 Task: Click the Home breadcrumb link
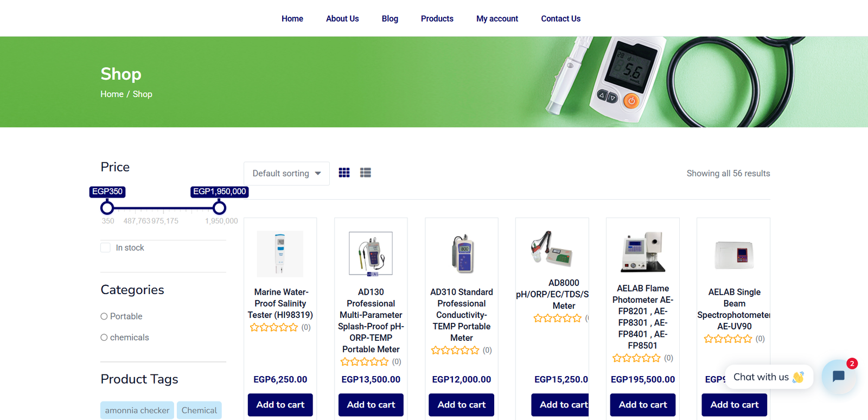pos(112,94)
